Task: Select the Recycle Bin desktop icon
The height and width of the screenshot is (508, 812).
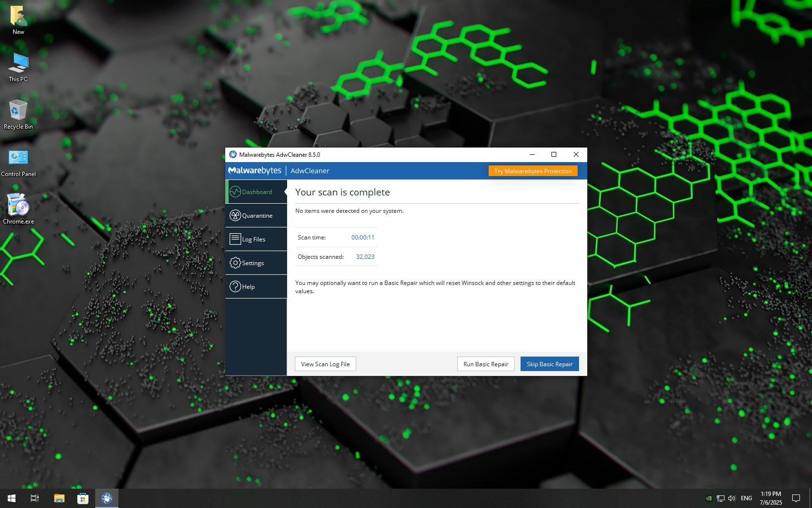Action: pyautogui.click(x=18, y=115)
